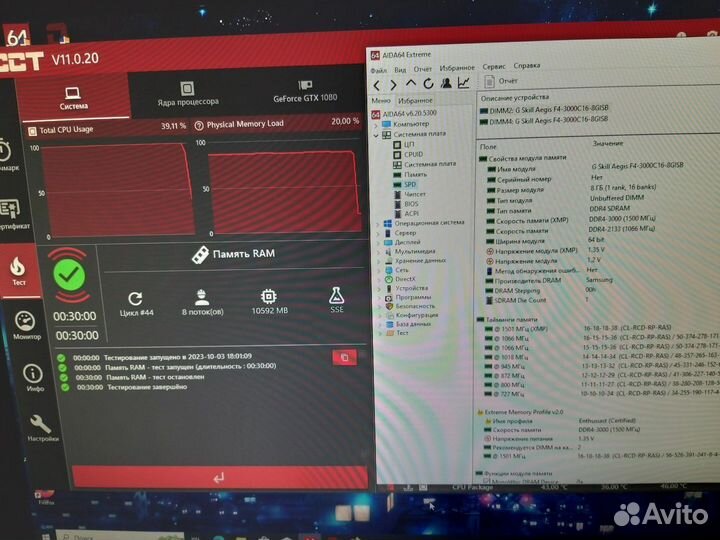The height and width of the screenshot is (540, 720).
Task: Open the Вид menu in AIDA64
Action: pyautogui.click(x=400, y=70)
